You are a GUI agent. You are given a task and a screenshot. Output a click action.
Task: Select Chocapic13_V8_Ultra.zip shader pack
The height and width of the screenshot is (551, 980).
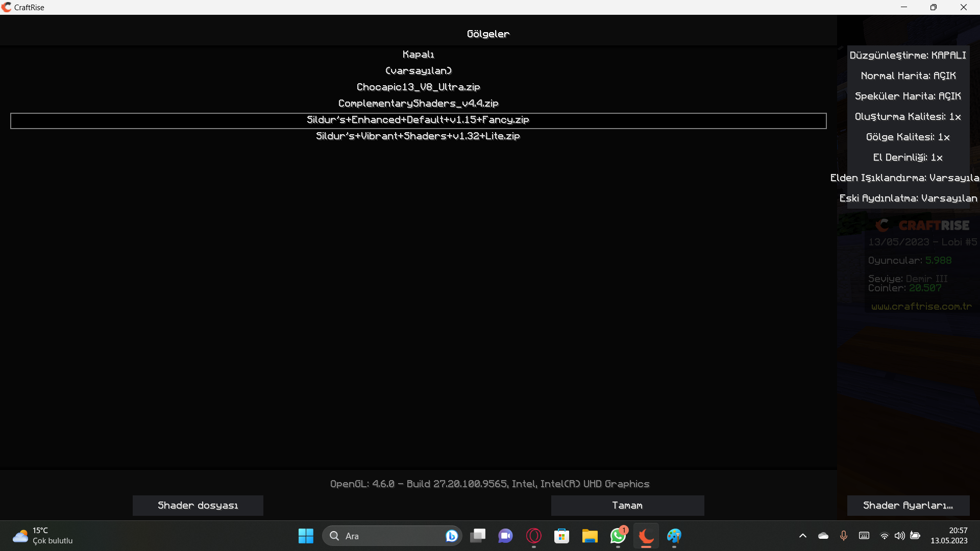tap(418, 87)
